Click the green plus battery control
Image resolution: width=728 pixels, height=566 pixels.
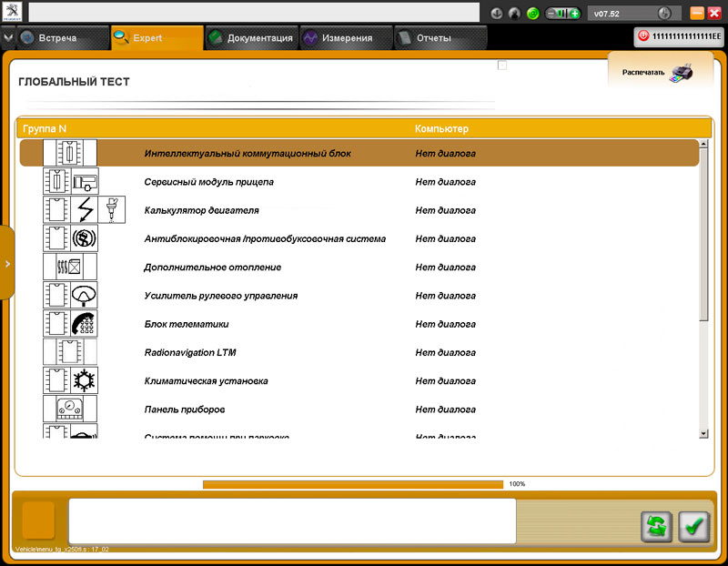click(574, 14)
